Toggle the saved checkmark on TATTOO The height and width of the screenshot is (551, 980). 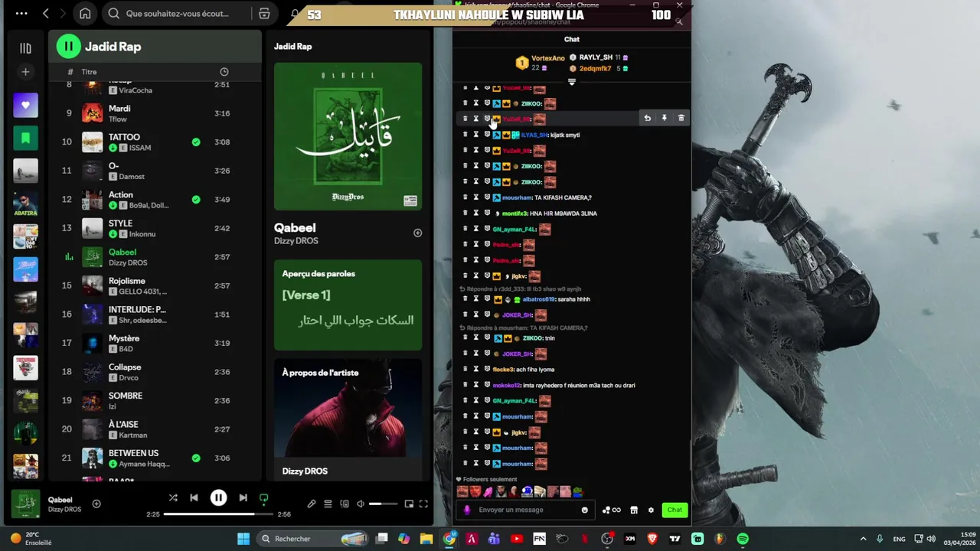pos(196,142)
